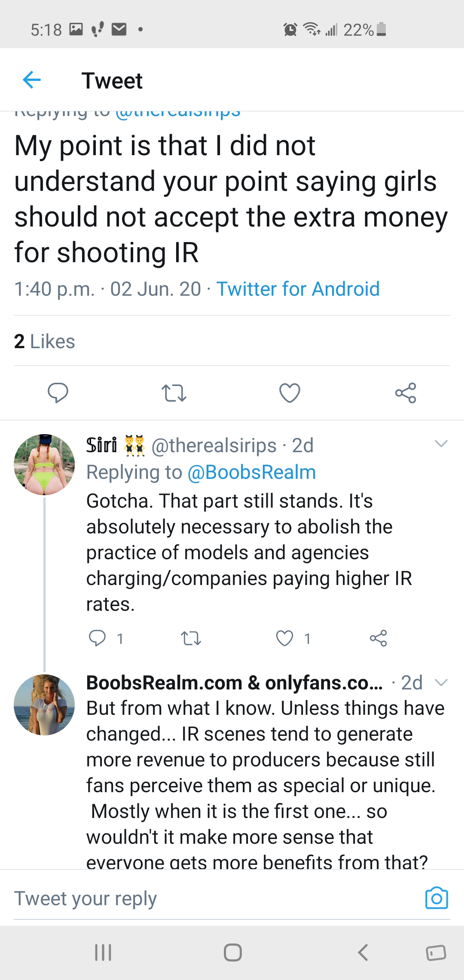Image resolution: width=464 pixels, height=980 pixels.
Task: Retweet Siri's reply
Action: (191, 638)
